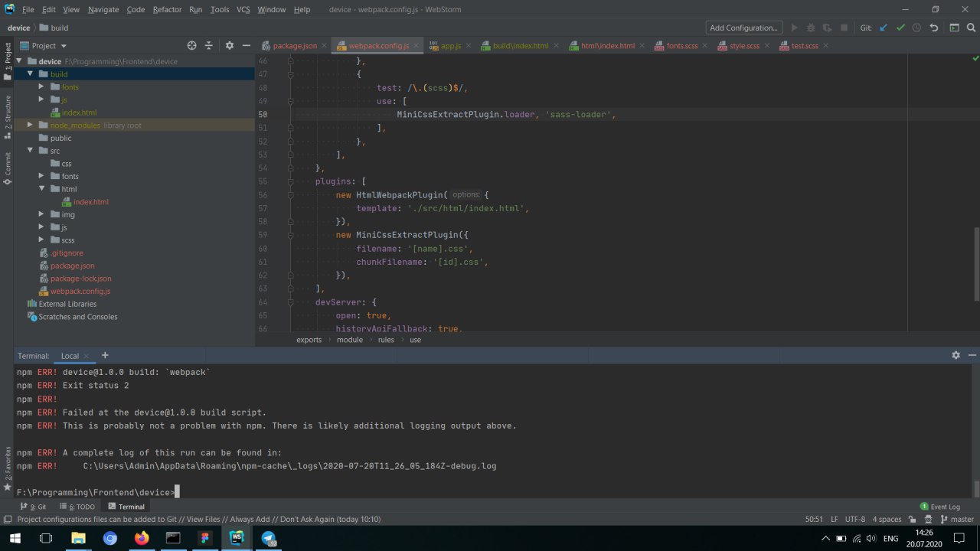Collapse the html folder under src
Screen dimensions: 980x551
coord(42,189)
